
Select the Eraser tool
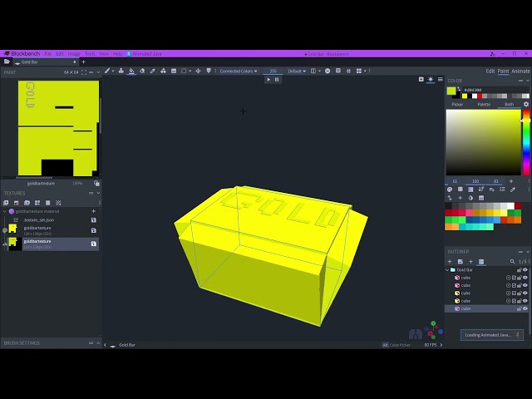coord(142,71)
